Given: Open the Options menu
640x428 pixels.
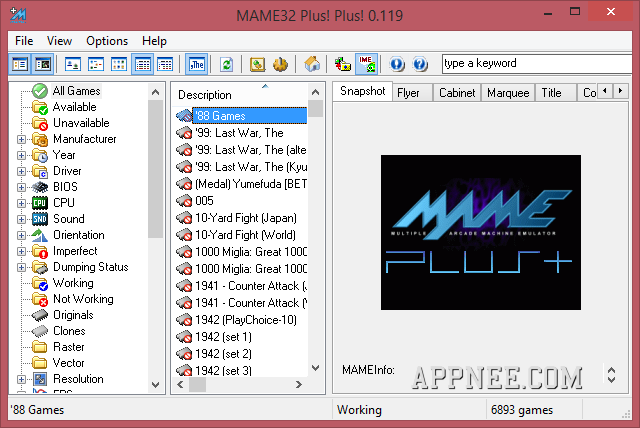Looking at the screenshot, I should [107, 41].
